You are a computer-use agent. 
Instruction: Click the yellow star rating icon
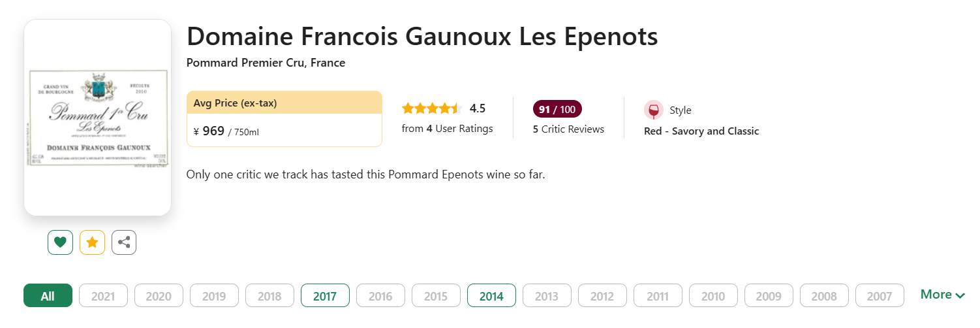[x=92, y=242]
